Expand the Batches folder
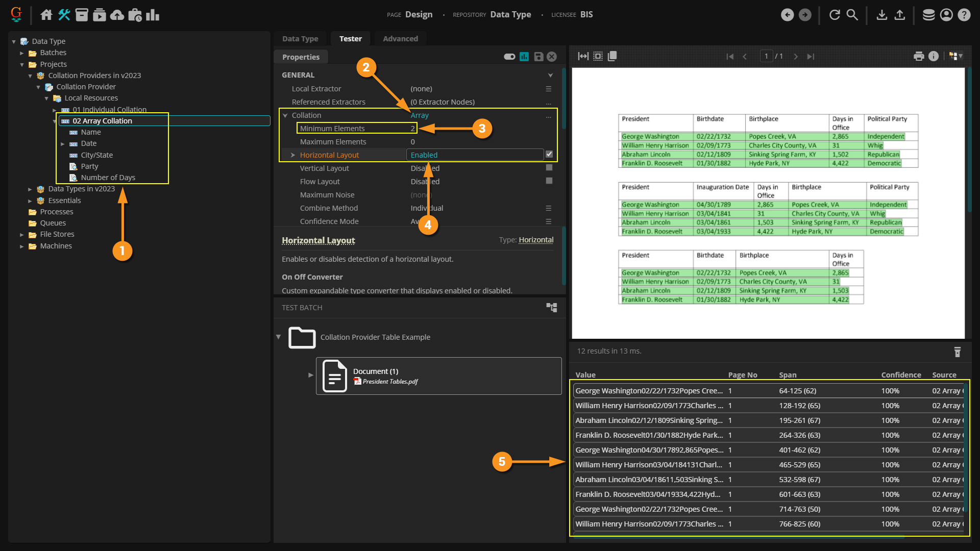Screen dimensions: 980x551 (x=22, y=53)
